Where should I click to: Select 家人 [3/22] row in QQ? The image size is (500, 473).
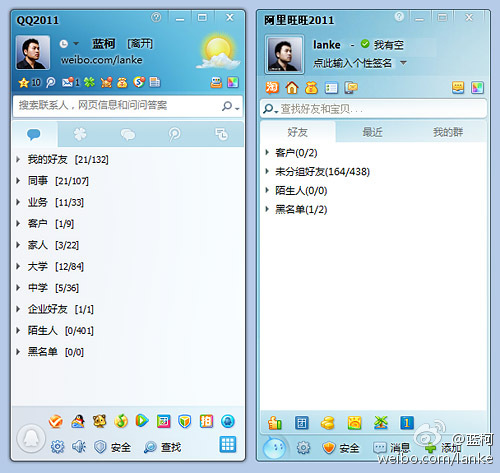(127, 245)
